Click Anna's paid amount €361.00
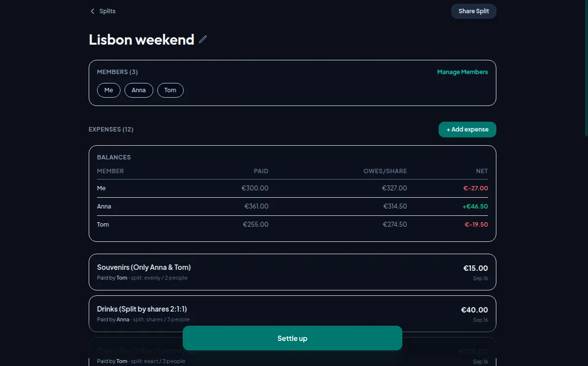Image resolution: width=588 pixels, height=366 pixels. coord(256,207)
